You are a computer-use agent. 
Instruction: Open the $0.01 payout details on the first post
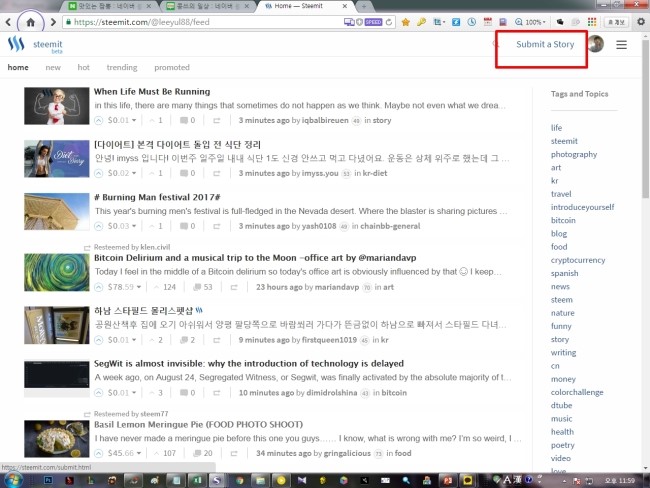pos(120,120)
